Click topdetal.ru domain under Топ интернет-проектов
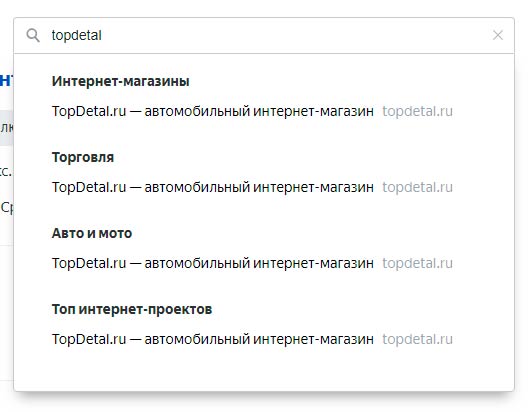 click(417, 339)
